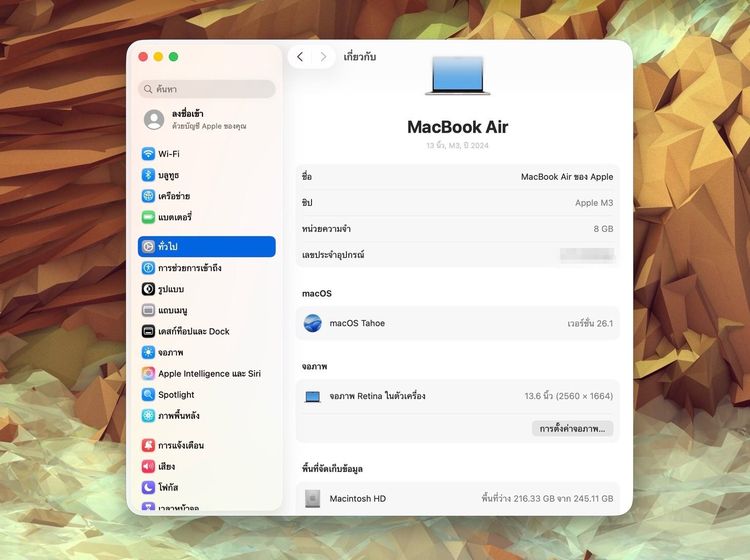The height and width of the screenshot is (560, 750).
Task: Click the built-in Retina display icon
Action: [313, 396]
